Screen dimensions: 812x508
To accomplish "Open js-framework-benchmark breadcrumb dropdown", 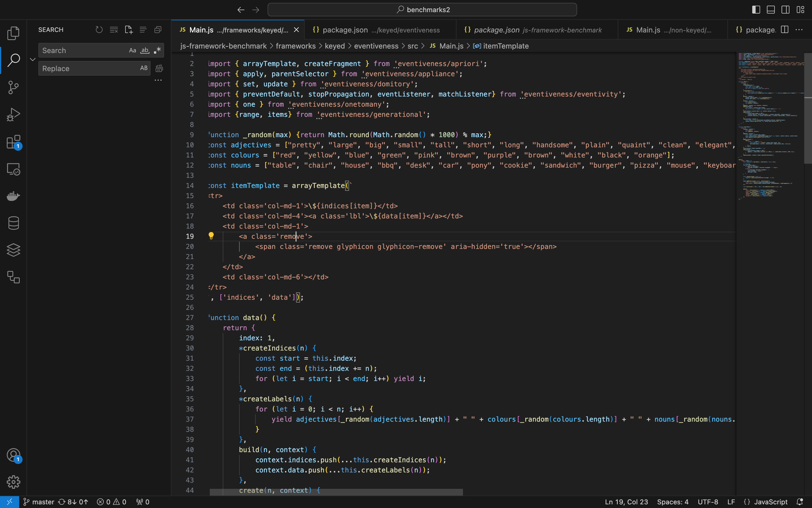I will 224,46.
